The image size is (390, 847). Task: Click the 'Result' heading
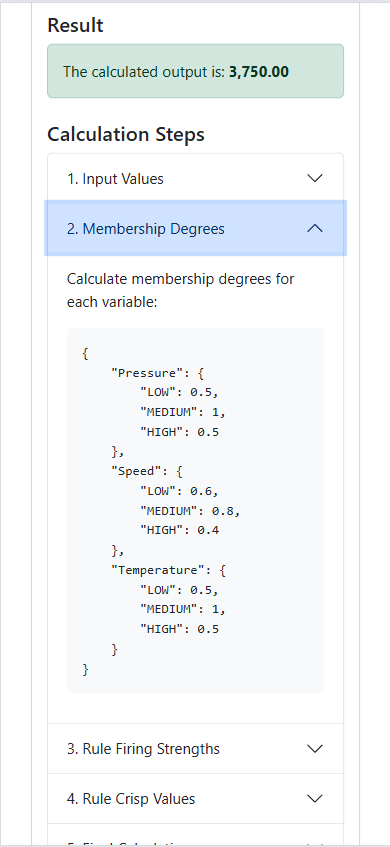tap(75, 25)
